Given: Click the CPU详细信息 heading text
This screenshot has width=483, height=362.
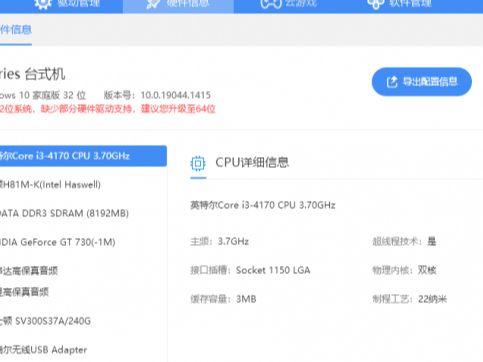Looking at the screenshot, I should (252, 163).
